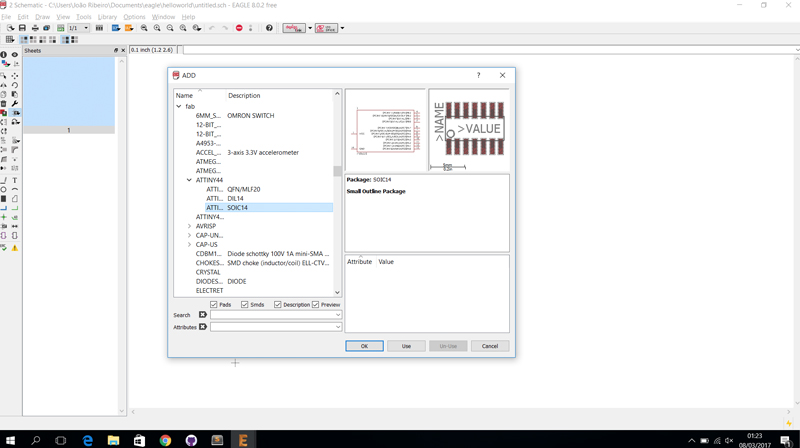Click the Use button

click(x=406, y=346)
